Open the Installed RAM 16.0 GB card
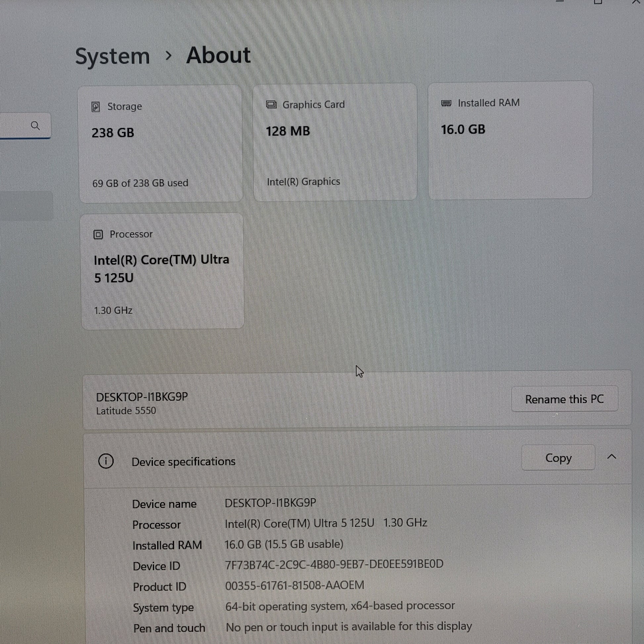The height and width of the screenshot is (644, 644). point(510,140)
